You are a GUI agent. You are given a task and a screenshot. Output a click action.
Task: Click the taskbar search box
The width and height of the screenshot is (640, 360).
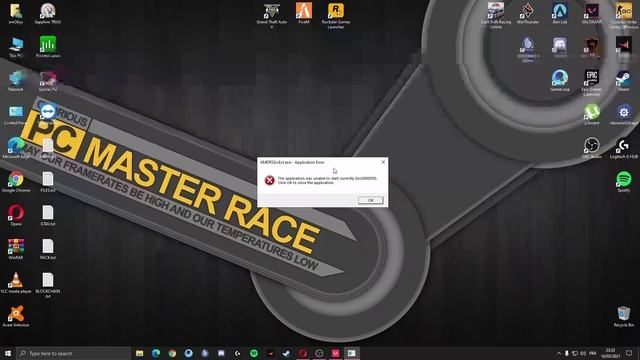[x=73, y=353]
